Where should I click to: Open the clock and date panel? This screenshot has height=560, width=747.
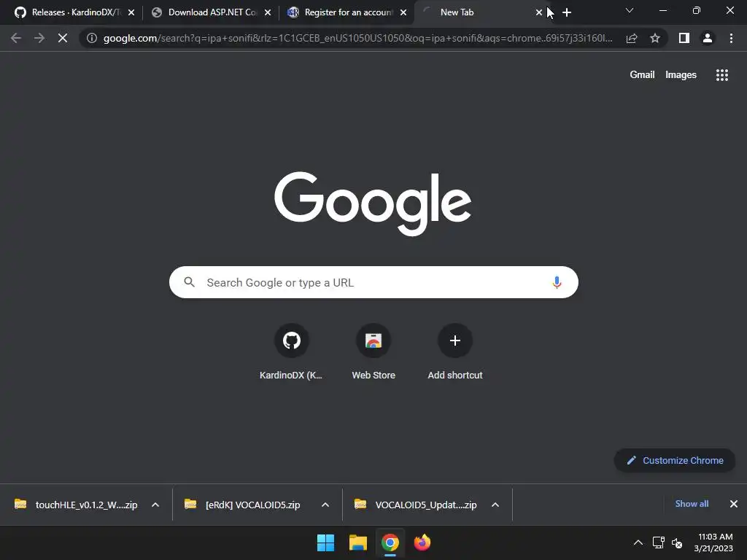pos(713,542)
